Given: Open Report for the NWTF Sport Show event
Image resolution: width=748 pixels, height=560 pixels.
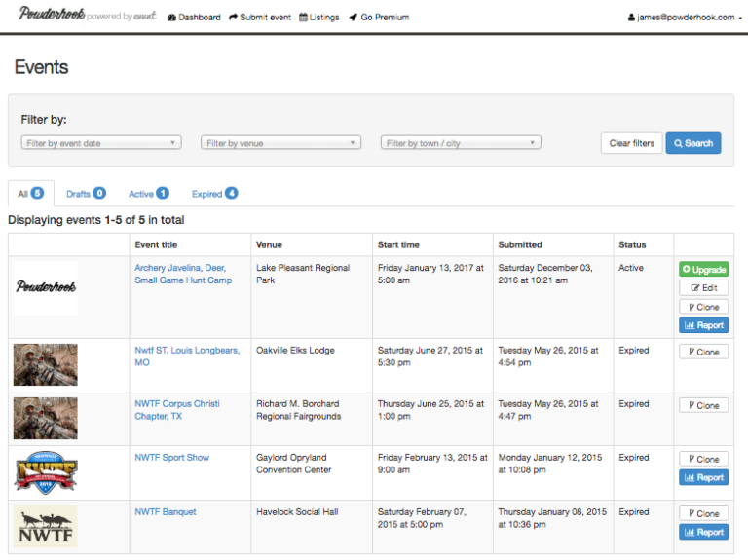Looking at the screenshot, I should click(703, 477).
